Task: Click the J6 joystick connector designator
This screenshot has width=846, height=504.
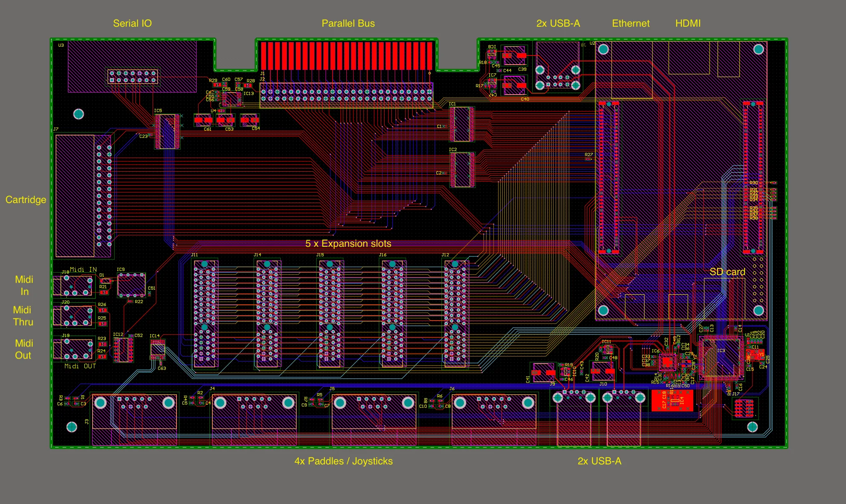Action: [452, 389]
